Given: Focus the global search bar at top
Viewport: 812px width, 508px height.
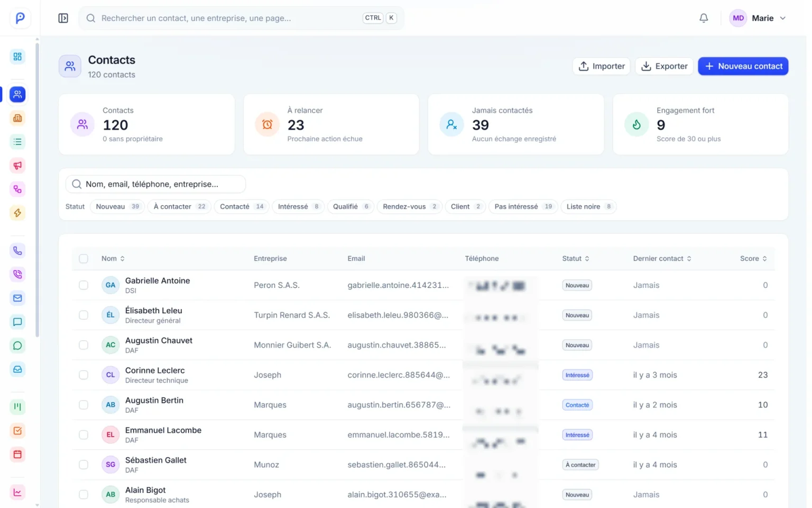Looking at the screenshot, I should 242,18.
